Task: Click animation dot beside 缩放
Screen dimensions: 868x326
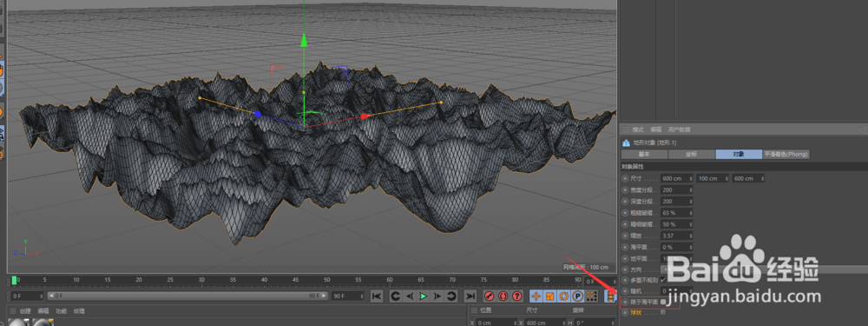Action: 626,235
